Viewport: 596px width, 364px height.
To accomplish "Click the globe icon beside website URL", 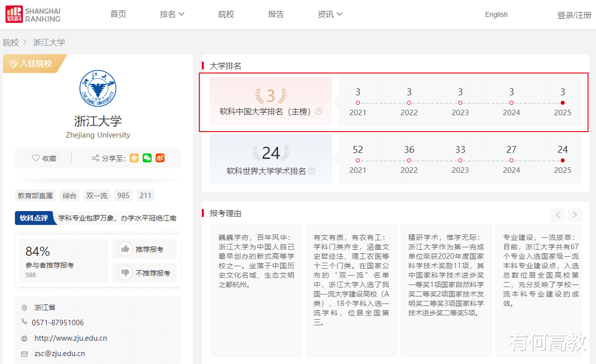I will (x=24, y=339).
